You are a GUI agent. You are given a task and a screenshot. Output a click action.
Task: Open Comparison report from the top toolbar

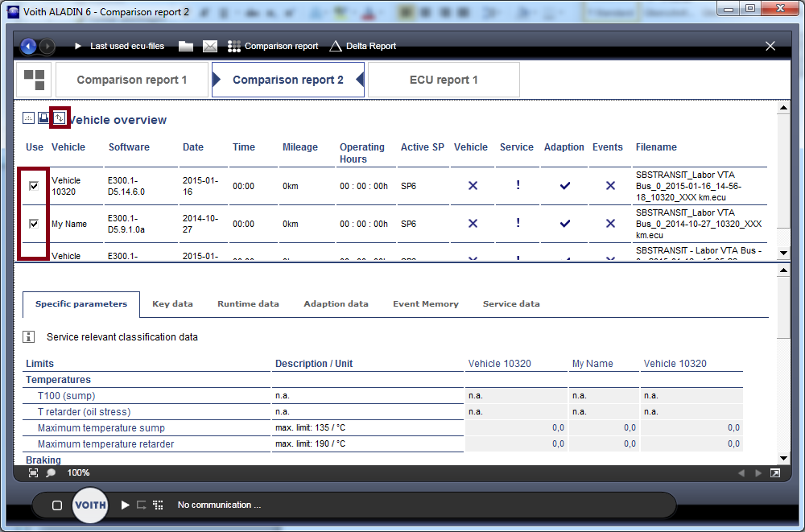[273, 46]
